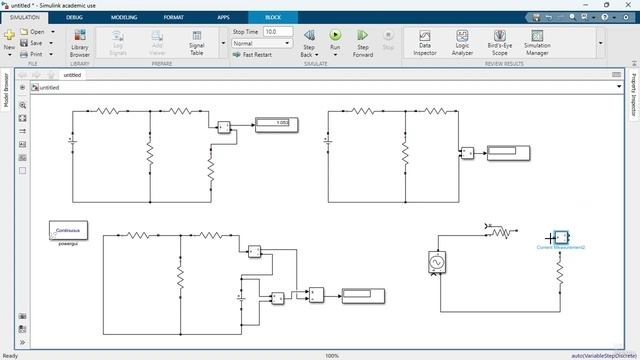Switch to the DEBUG tab
The width and height of the screenshot is (640, 360).
click(74, 17)
